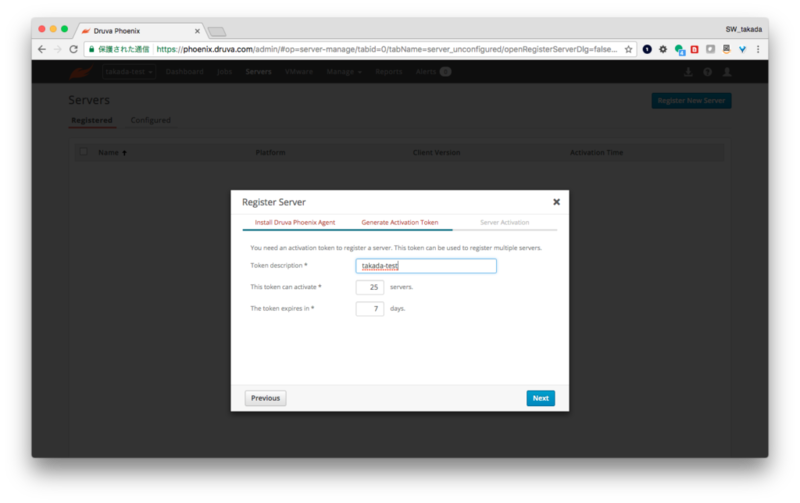Open the Chrome three-dot menu
This screenshot has width=800, height=503.
[x=758, y=49]
